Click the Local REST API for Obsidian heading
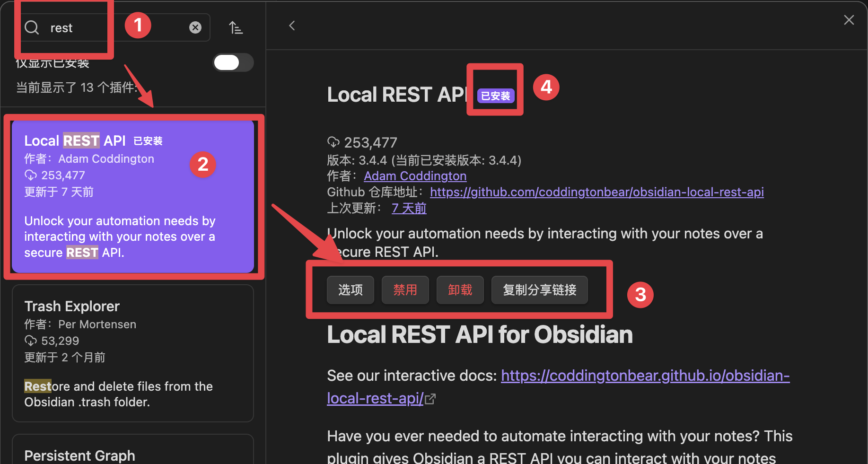This screenshot has width=868, height=464. point(480,334)
